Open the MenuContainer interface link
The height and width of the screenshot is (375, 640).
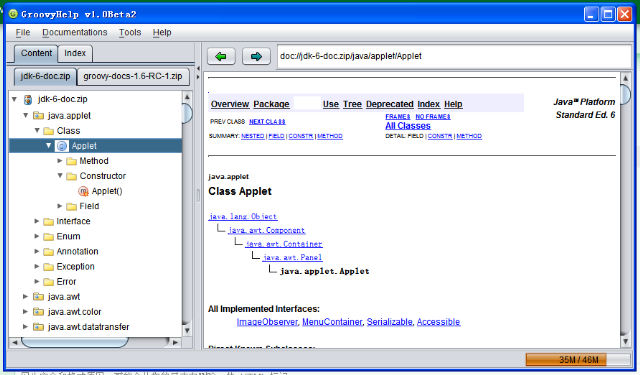(332, 322)
